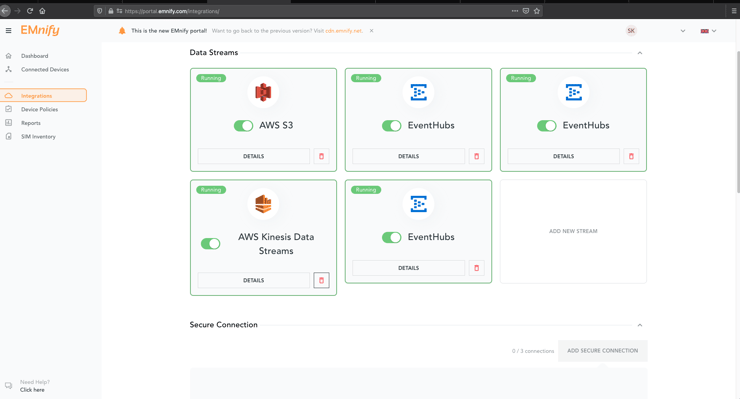Toggle the EventHubs switch above ADD NEW STREAM

(547, 126)
